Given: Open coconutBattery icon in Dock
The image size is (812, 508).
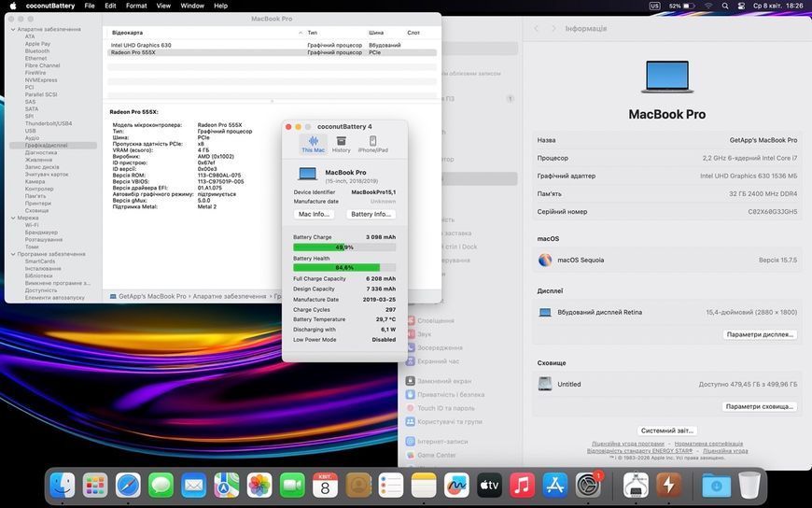Looking at the screenshot, I should tap(668, 486).
